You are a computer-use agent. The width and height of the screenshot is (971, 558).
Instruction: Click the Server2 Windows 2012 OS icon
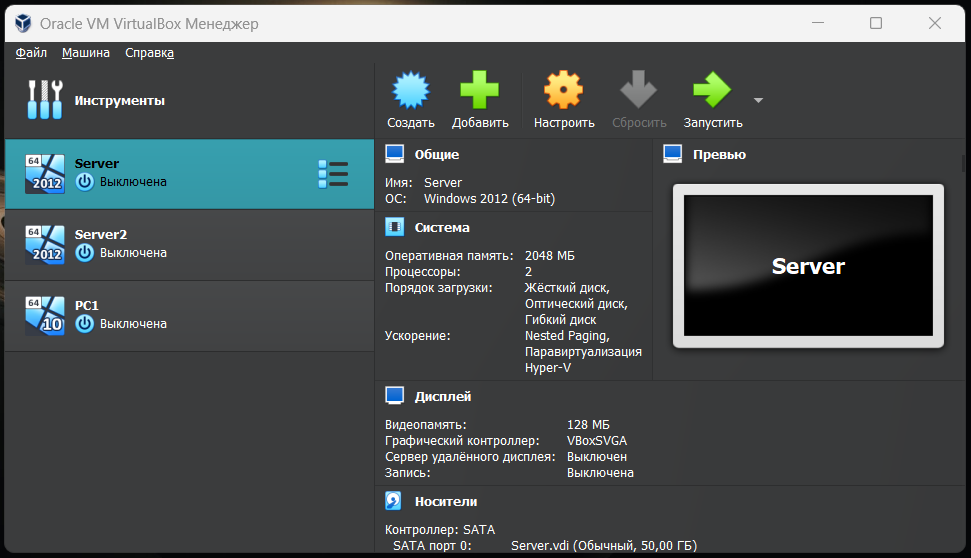coord(45,245)
